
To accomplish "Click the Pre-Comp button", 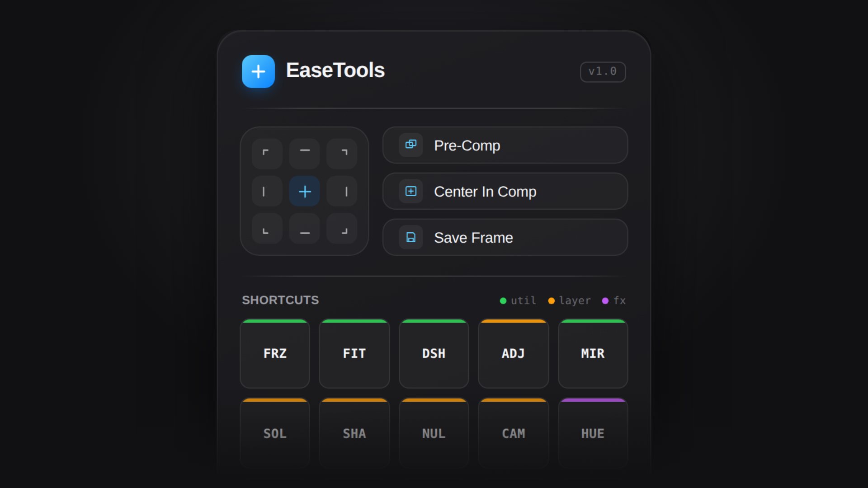I will pyautogui.click(x=505, y=145).
